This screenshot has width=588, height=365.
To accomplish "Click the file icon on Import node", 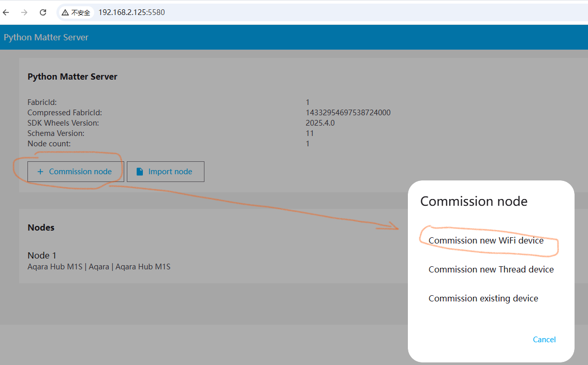I will [140, 172].
